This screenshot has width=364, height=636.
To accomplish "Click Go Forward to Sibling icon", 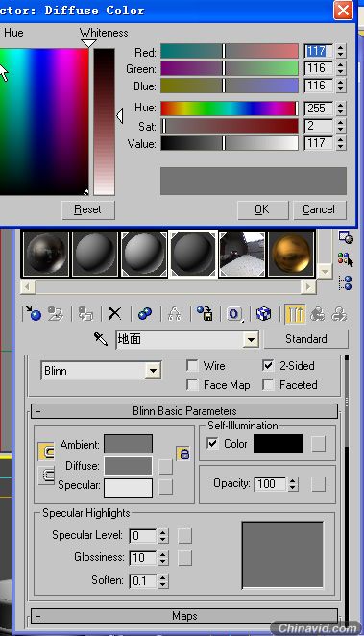I will point(338,313).
